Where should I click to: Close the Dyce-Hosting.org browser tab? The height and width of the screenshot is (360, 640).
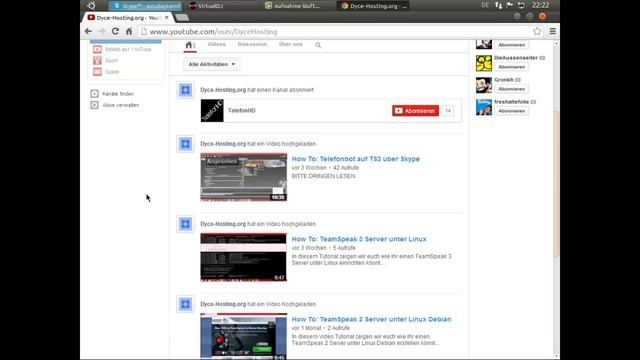tap(167, 18)
